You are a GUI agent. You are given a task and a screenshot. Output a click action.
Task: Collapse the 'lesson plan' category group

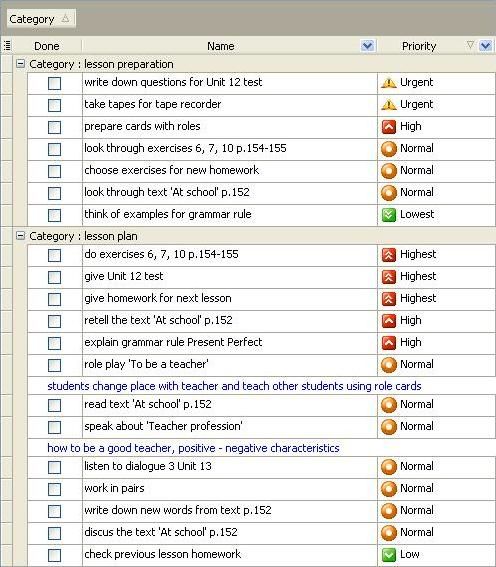[21, 236]
